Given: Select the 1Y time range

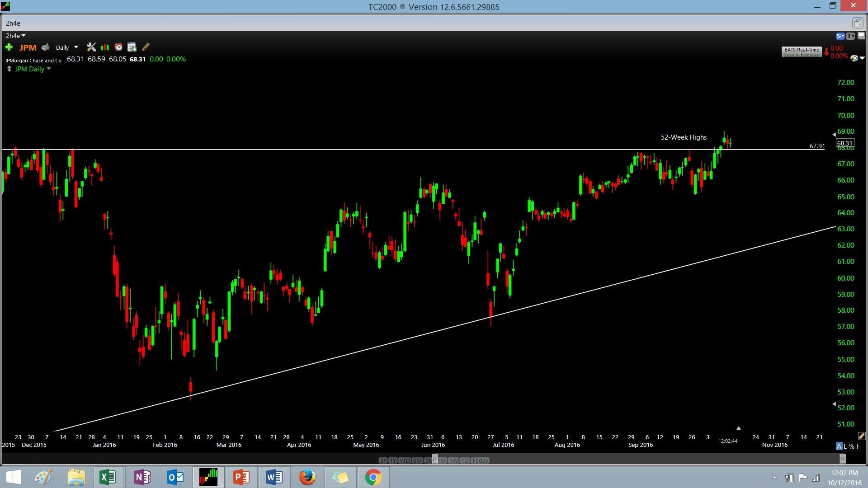Looking at the screenshot, I should tap(393, 460).
